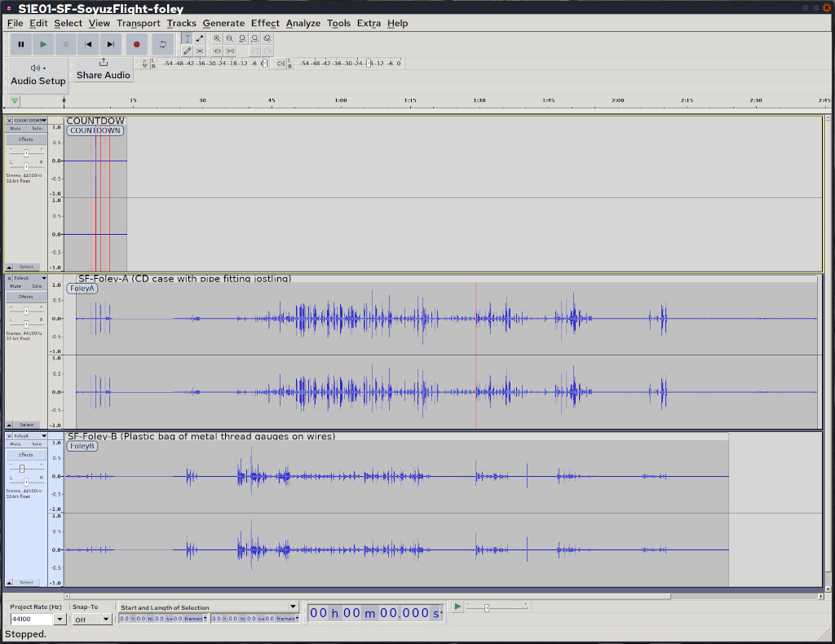Open the Analyze menu
Screen dimensions: 835x644
pos(303,24)
